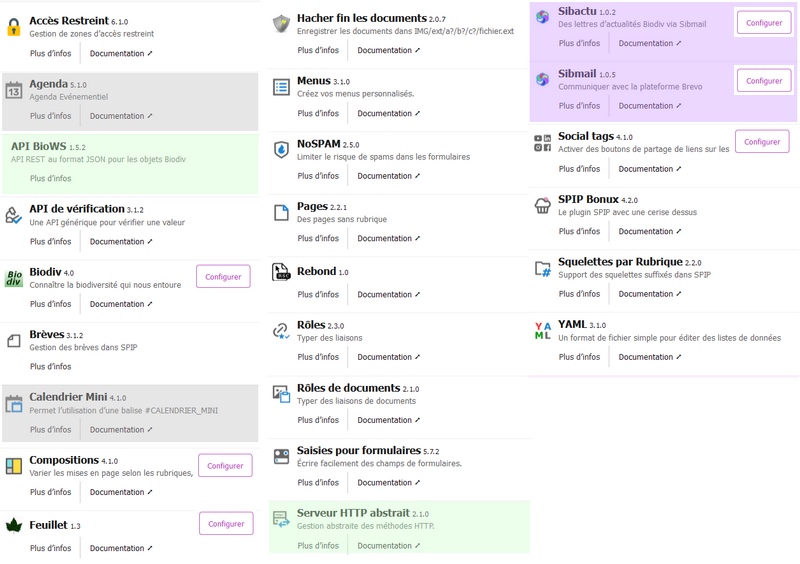The image size is (800, 564).
Task: Click the YAML plugin icon
Action: 542,330
